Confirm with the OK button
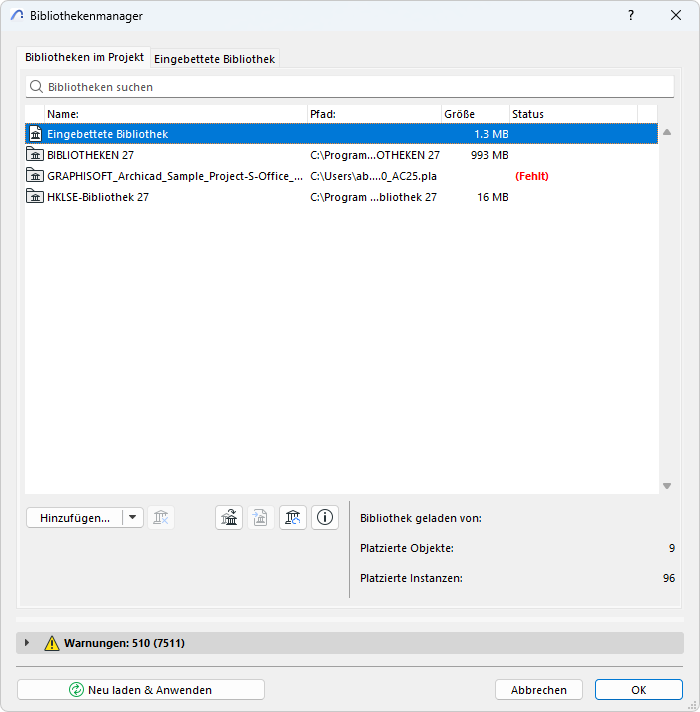Screen dimensions: 700x712 pyautogui.click(x=639, y=690)
